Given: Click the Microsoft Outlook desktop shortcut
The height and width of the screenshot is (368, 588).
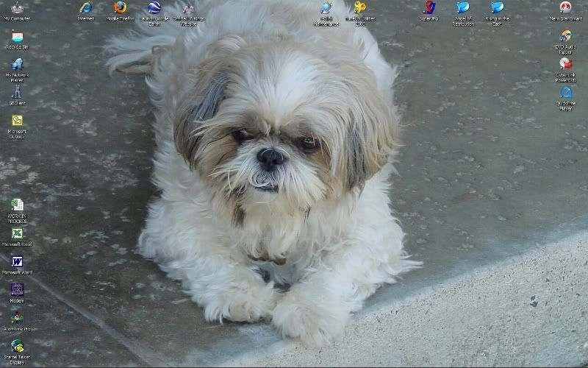Looking at the screenshot, I should (x=17, y=121).
